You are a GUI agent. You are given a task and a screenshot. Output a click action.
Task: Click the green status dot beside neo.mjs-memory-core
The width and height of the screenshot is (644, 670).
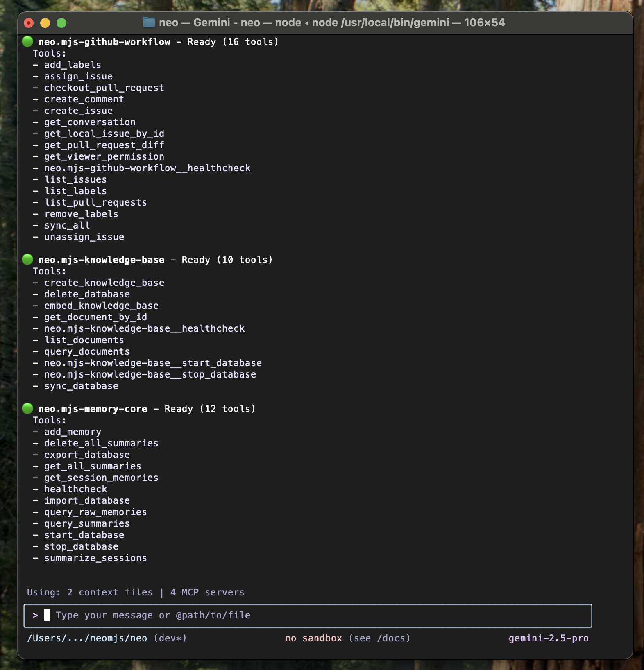pos(27,408)
